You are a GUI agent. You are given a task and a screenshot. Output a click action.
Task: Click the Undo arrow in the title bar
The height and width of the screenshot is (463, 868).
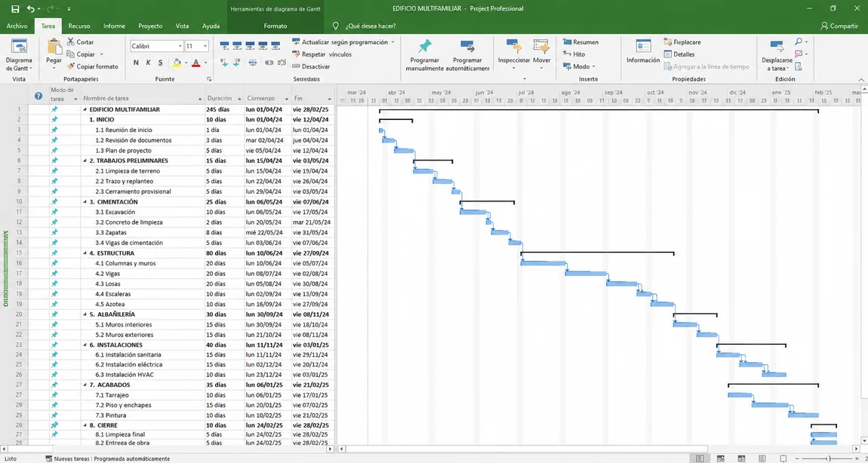[x=30, y=9]
